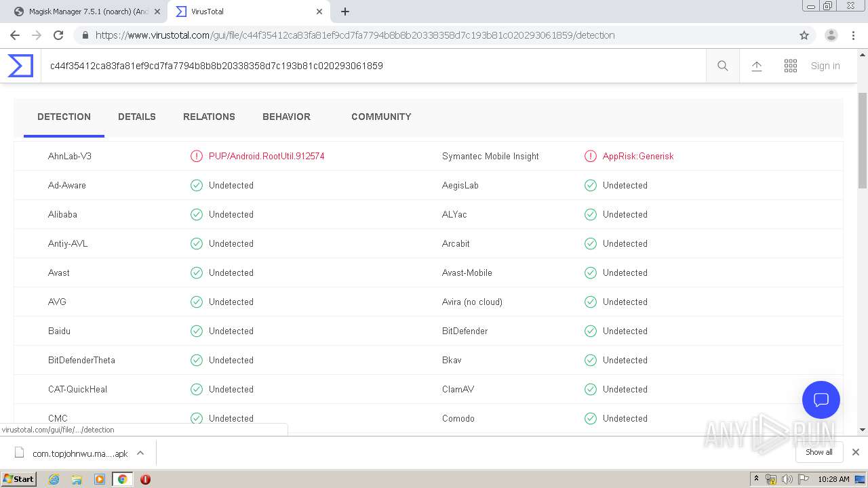Expand the download item options chevron
Viewport: 868px width, 488px height.
(140, 453)
